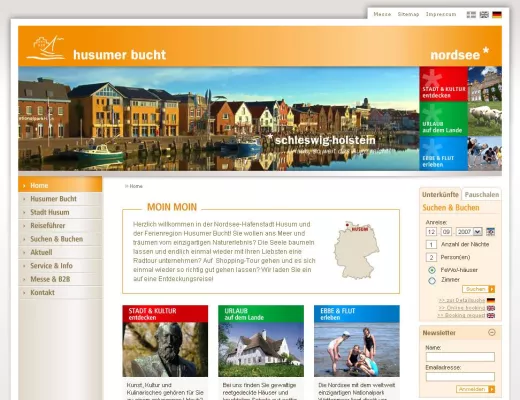
Task: Click UK flag next to Booking request
Action: pyautogui.click(x=491, y=315)
